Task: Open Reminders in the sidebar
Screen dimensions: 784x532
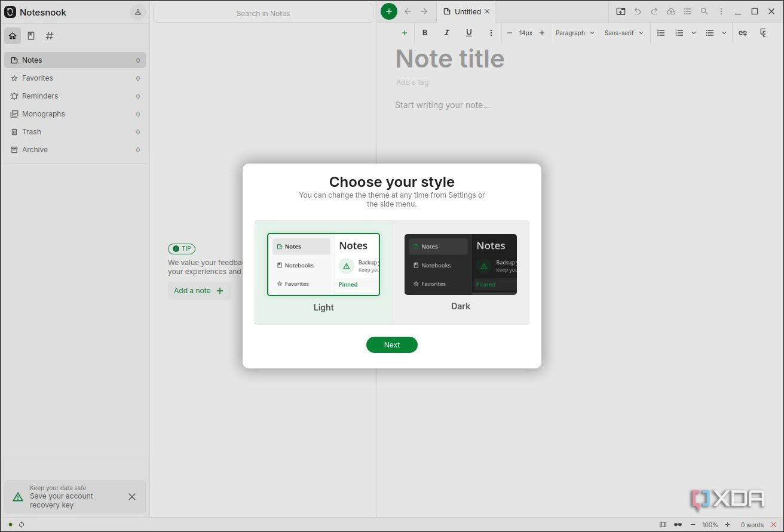Action: (75, 96)
